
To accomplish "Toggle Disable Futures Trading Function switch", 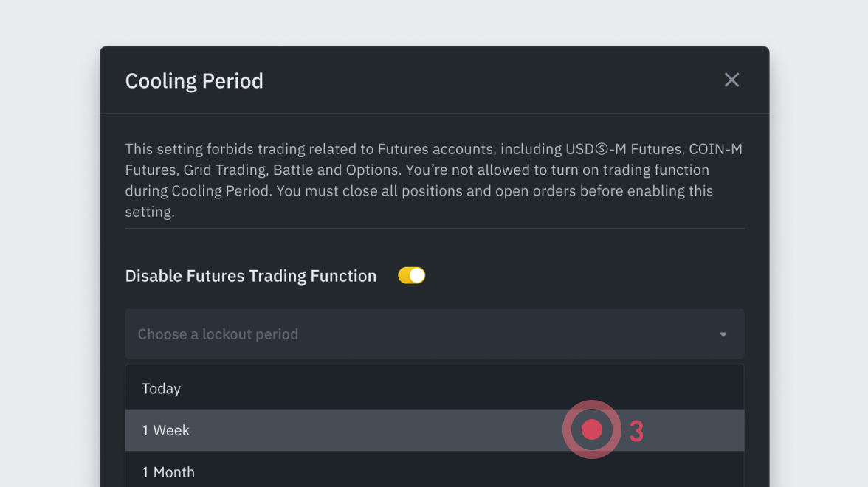I will pos(411,276).
